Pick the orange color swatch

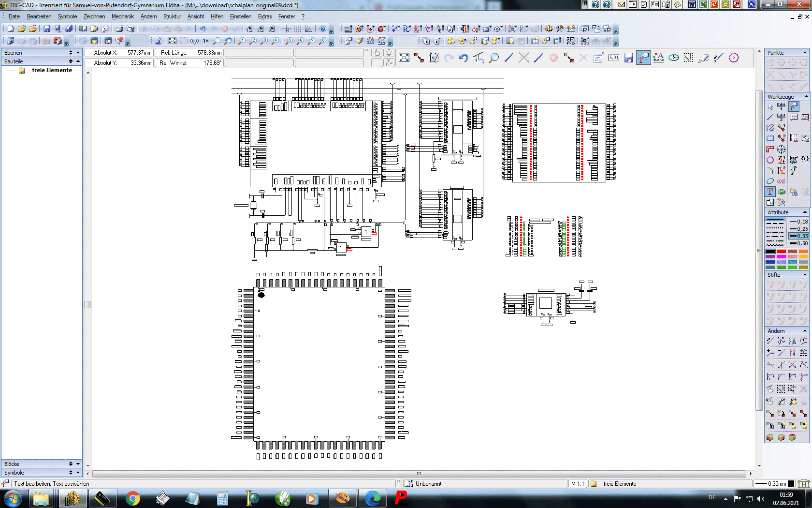pyautogui.click(x=804, y=252)
